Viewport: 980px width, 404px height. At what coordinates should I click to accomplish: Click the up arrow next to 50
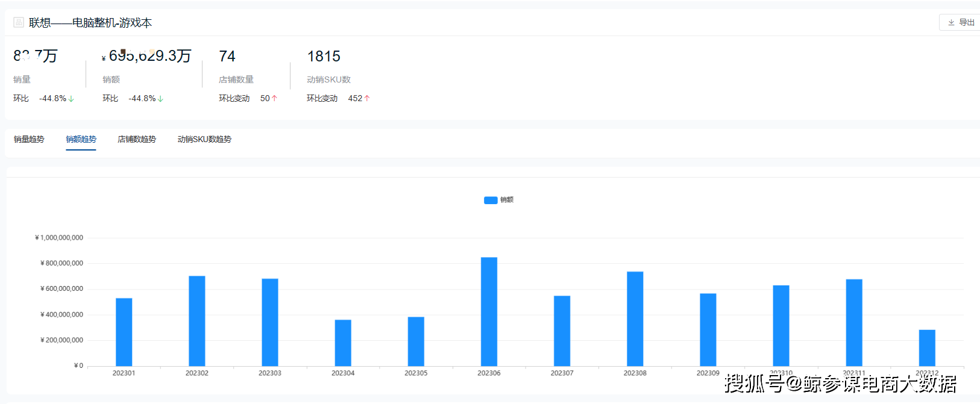click(x=274, y=98)
